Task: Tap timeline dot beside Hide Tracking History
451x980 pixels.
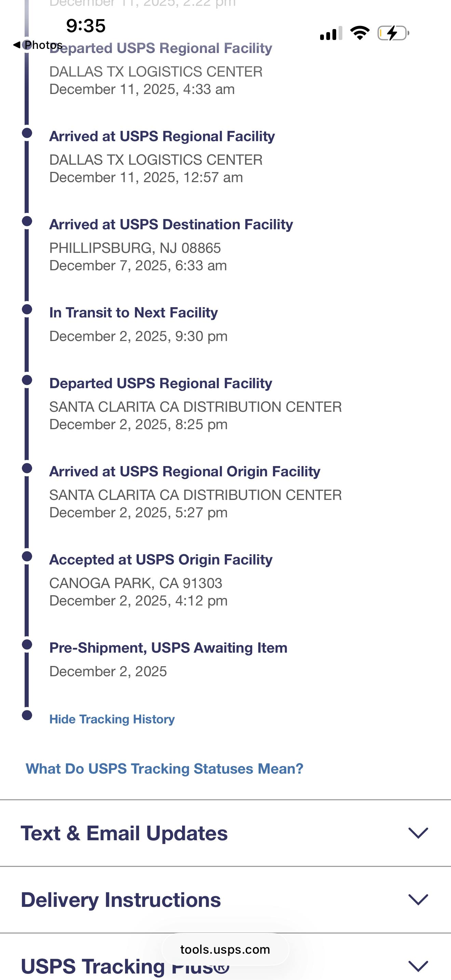Action: point(27,715)
